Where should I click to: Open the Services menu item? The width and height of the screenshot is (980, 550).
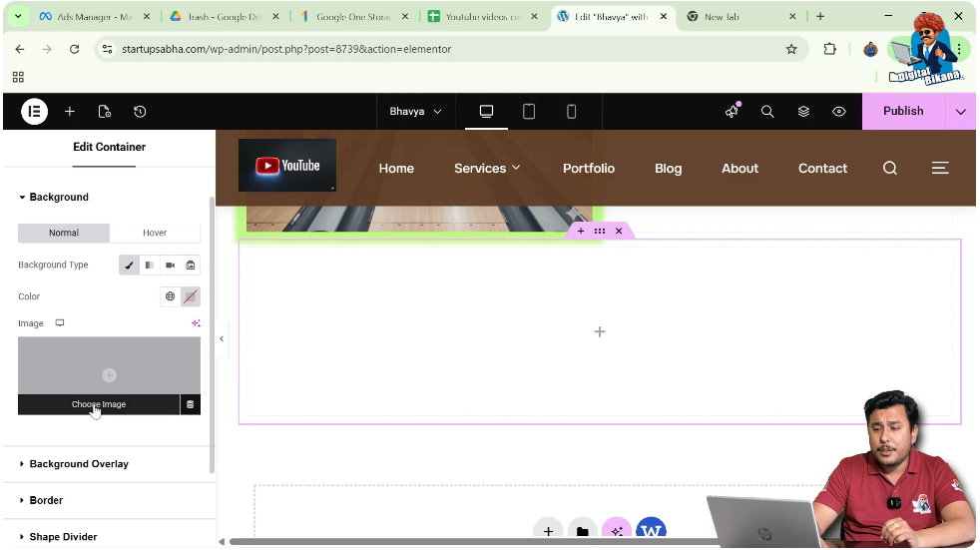487,169
